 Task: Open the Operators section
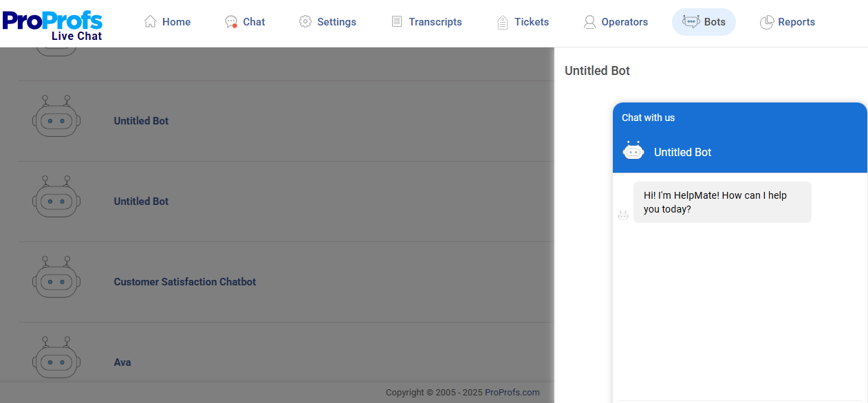[x=616, y=21]
